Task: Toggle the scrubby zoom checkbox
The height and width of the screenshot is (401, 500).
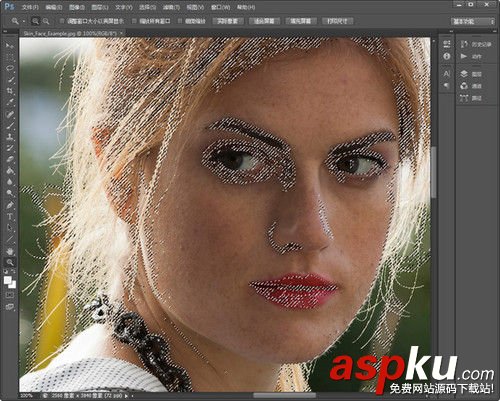Action: (180, 21)
